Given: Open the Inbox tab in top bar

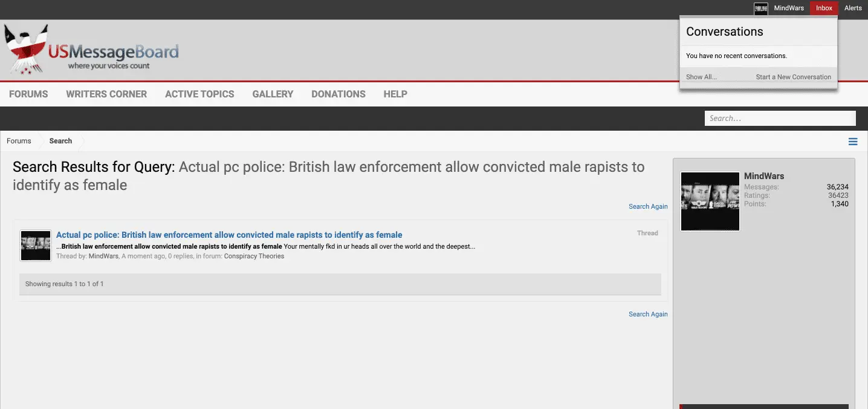Looking at the screenshot, I should [824, 8].
